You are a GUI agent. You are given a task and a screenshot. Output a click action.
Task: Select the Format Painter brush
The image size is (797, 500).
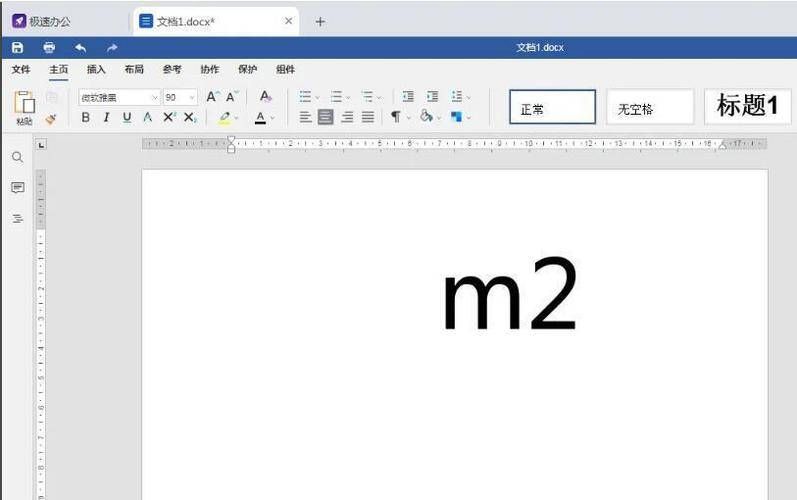51,118
